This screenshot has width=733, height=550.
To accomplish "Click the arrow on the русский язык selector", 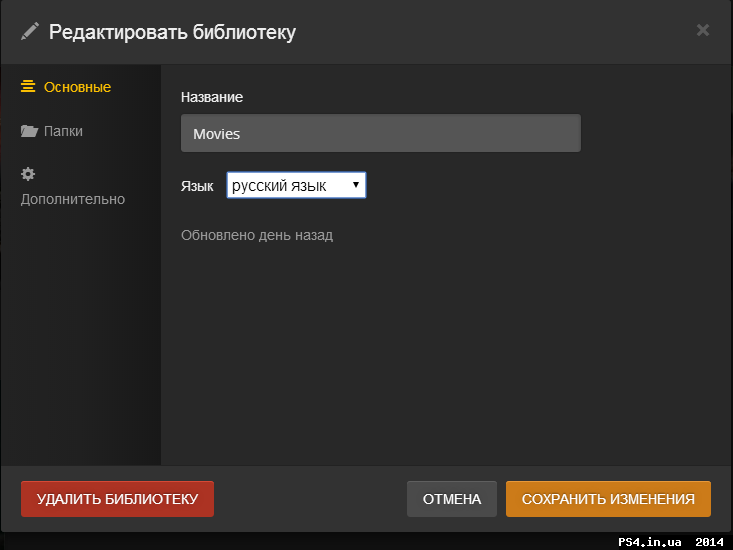I will [x=355, y=185].
